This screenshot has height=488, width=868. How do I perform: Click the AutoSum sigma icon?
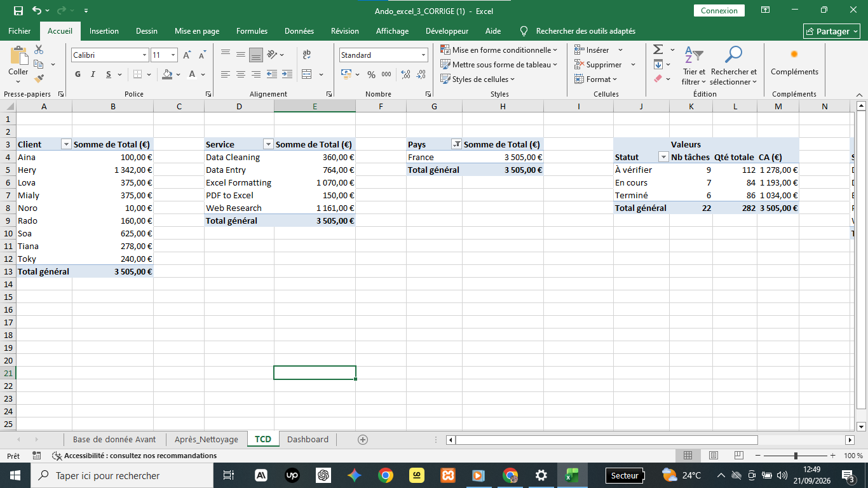(658, 50)
